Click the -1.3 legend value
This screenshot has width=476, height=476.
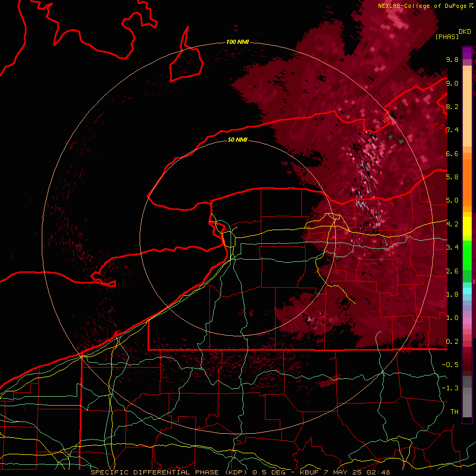[x=450, y=388]
